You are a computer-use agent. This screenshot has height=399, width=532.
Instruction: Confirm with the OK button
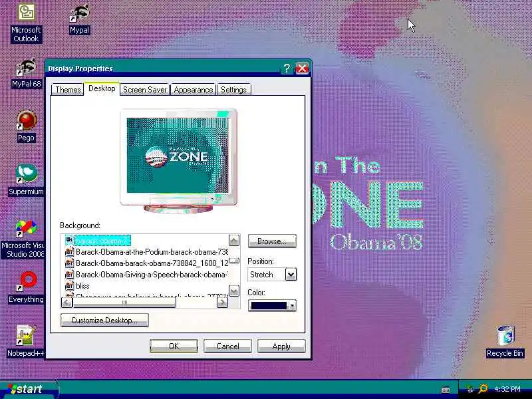click(174, 346)
